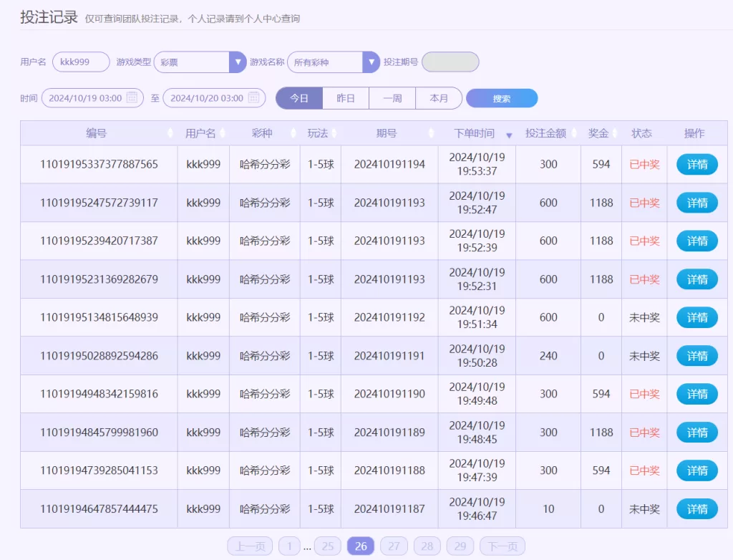Click 未中奖 status for period 202410191191
This screenshot has height=560, width=733.
point(644,356)
